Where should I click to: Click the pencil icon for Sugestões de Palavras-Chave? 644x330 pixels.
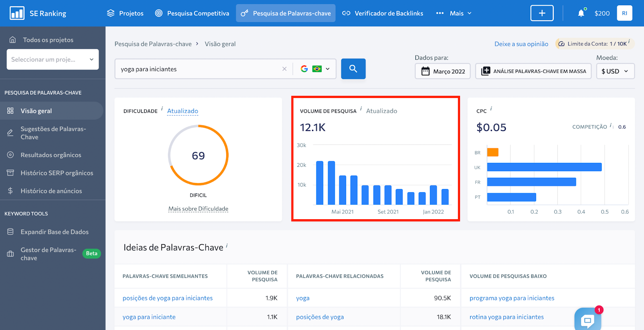pos(10,133)
